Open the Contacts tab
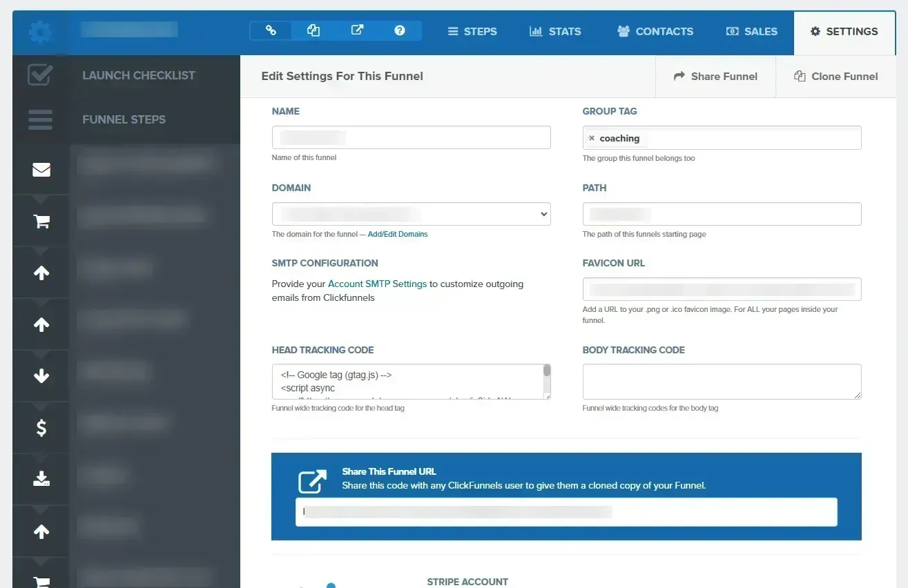The width and height of the screenshot is (908, 588). tap(655, 31)
